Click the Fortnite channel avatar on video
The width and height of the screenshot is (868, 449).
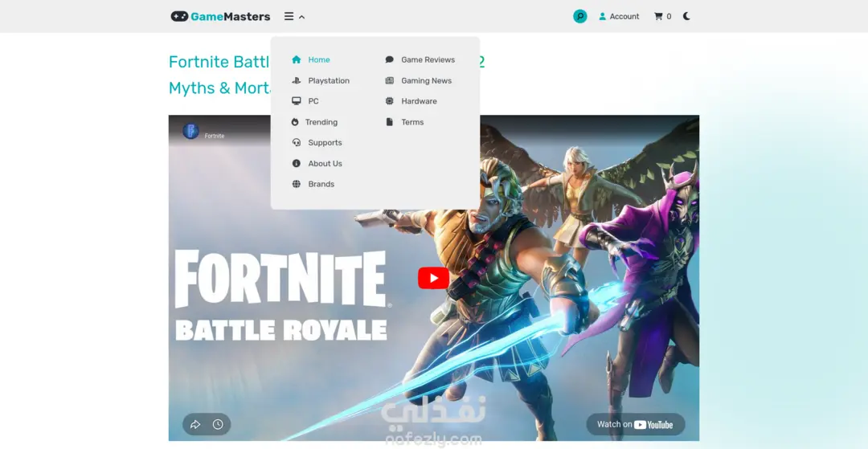click(x=191, y=131)
